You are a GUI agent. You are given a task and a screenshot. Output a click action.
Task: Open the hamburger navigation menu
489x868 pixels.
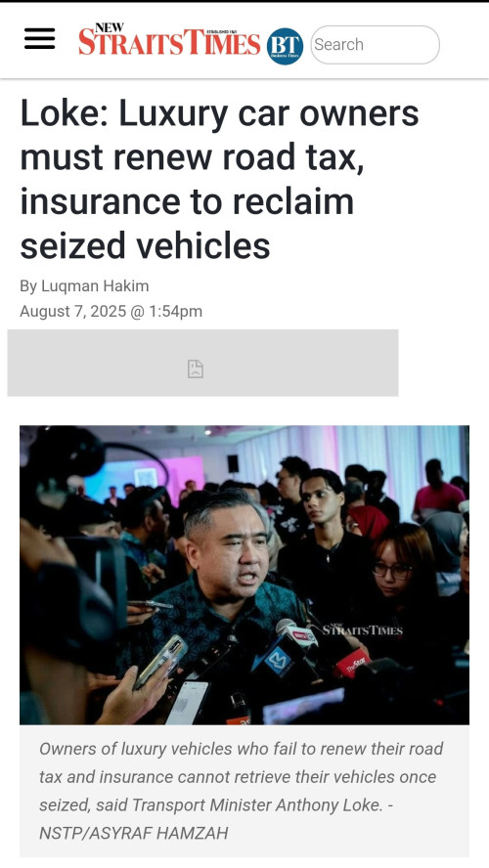[39, 39]
